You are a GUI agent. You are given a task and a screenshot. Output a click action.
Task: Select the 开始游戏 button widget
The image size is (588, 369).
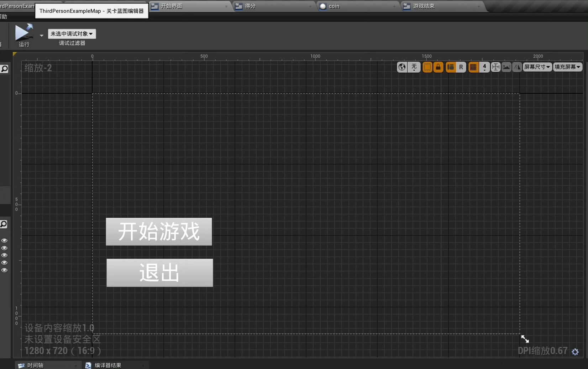point(159,232)
